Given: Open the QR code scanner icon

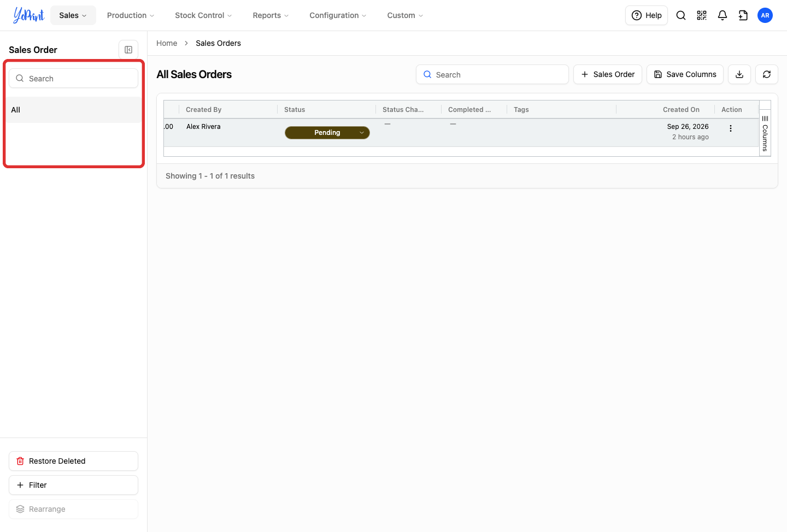Looking at the screenshot, I should coord(702,15).
